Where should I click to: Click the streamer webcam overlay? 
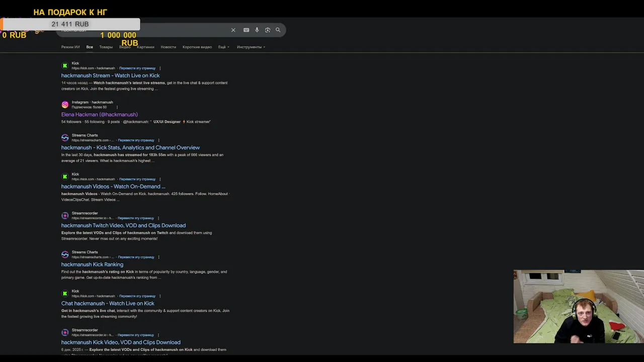click(x=579, y=307)
